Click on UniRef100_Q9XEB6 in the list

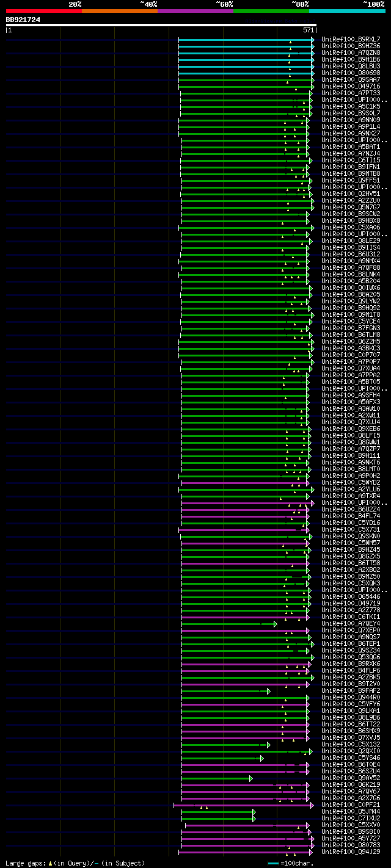(x=351, y=429)
